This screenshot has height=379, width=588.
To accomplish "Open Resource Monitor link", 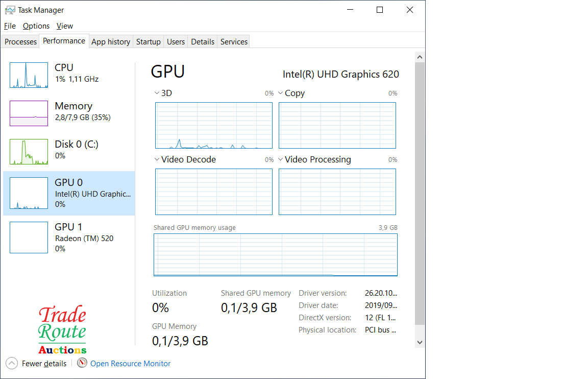I will (130, 364).
